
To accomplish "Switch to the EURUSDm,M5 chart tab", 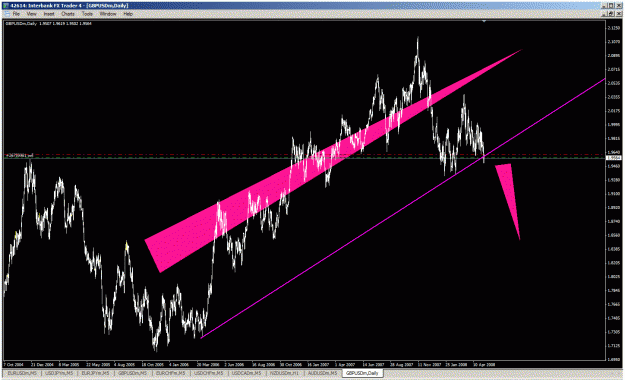I will (22, 373).
